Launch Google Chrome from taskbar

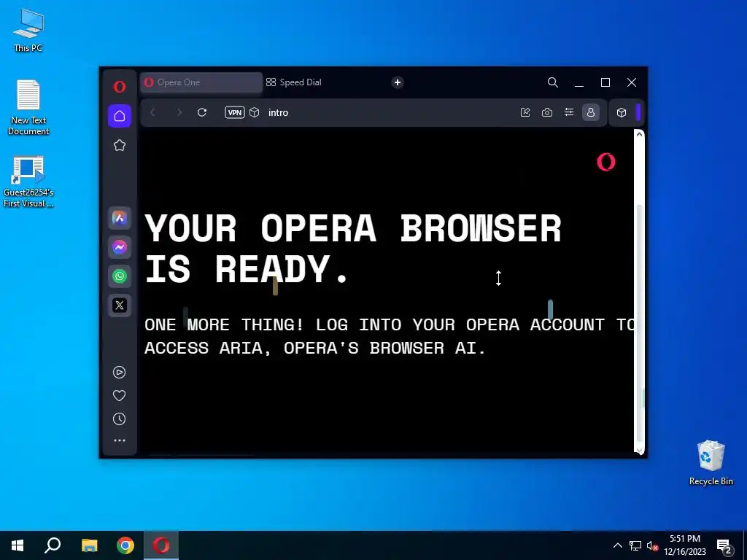[125, 545]
